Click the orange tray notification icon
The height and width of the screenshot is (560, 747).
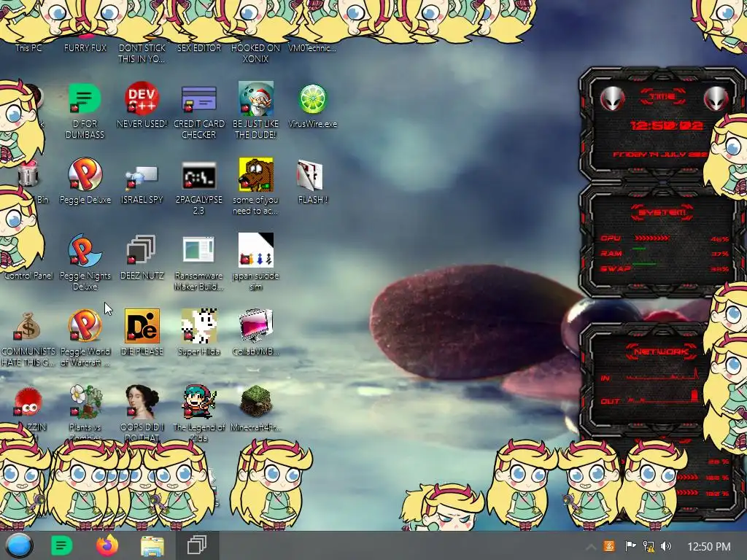609,546
